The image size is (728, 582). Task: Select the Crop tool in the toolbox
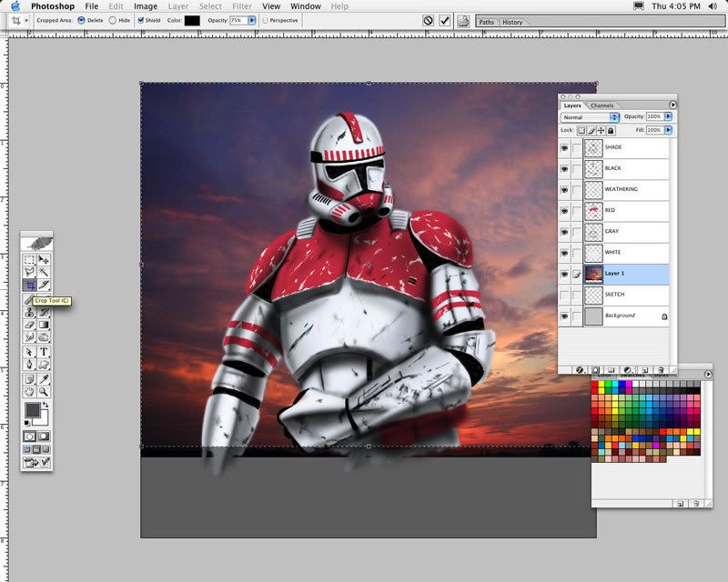point(29,285)
